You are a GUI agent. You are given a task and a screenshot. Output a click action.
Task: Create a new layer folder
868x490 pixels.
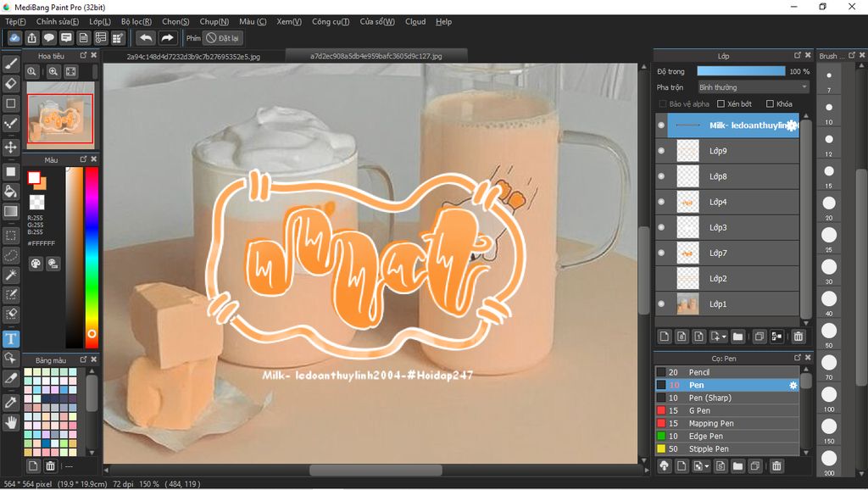(x=737, y=336)
